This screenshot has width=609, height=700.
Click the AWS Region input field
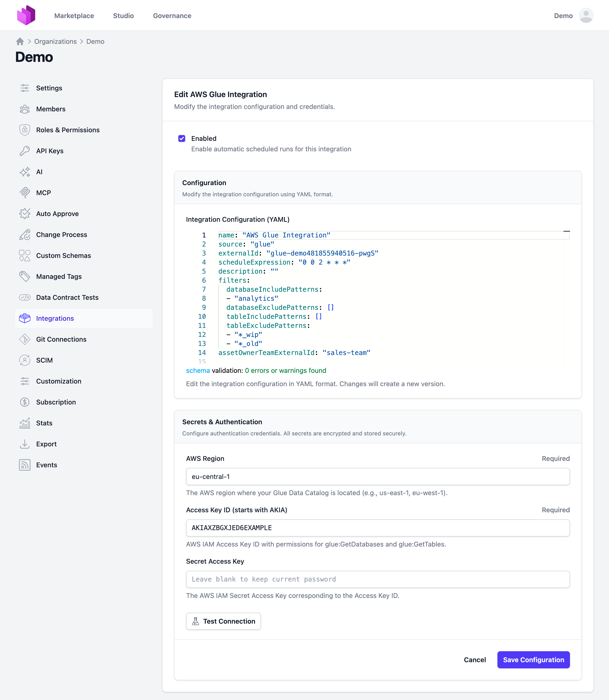click(378, 477)
